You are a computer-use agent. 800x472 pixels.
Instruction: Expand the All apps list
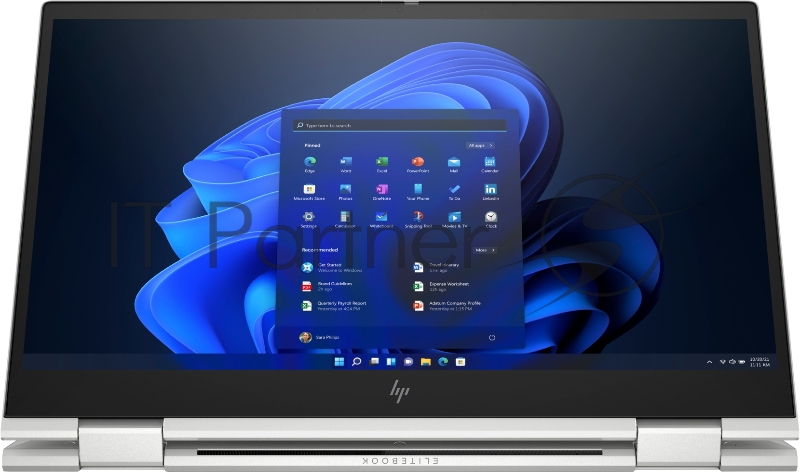pyautogui.click(x=480, y=145)
